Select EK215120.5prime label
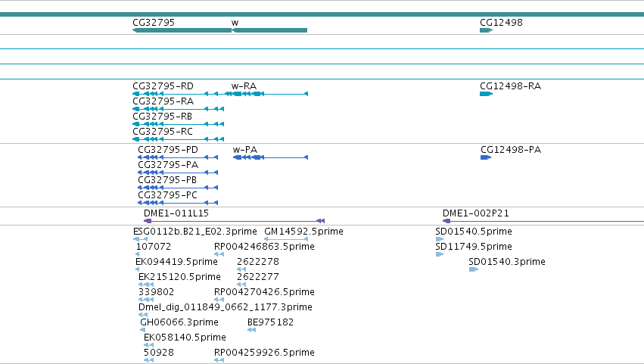This screenshot has height=364, width=644. tap(179, 277)
